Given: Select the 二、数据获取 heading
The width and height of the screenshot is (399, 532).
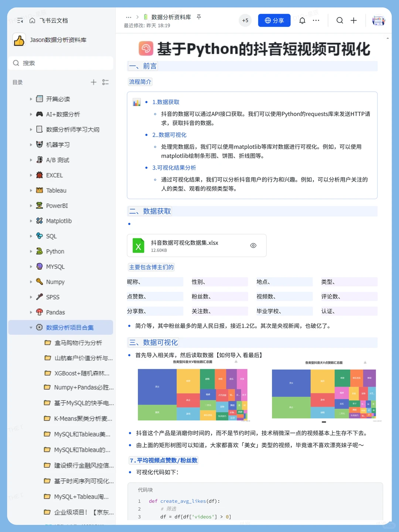Looking at the screenshot, I should coord(150,211).
